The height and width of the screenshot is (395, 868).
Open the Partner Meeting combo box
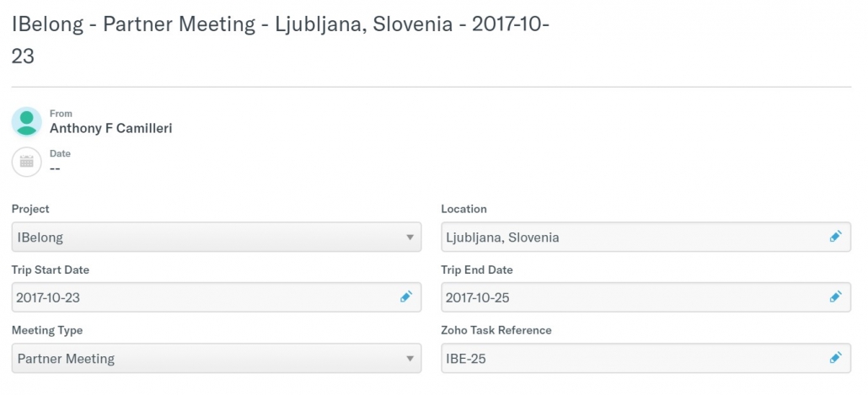pos(217,358)
